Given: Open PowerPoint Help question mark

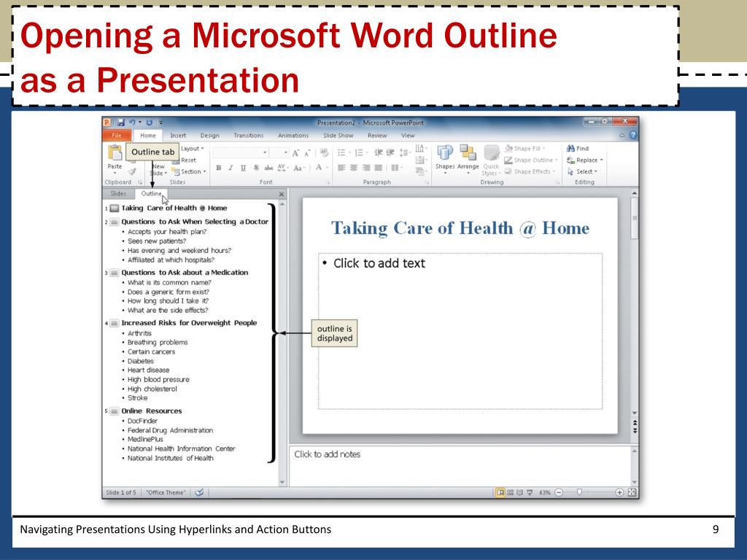Looking at the screenshot, I should [x=633, y=135].
